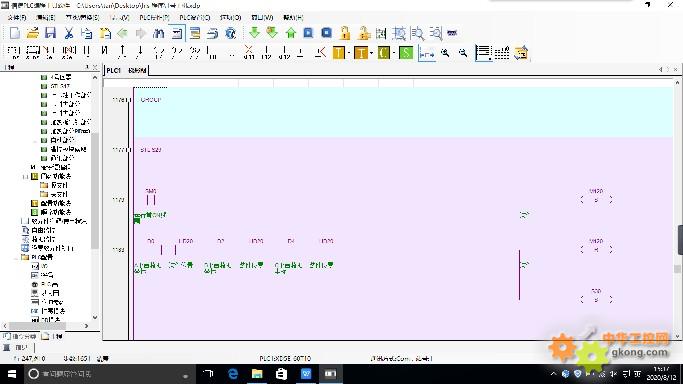Open a project with the folder icon
This screenshot has width=683, height=384.
tap(33, 33)
